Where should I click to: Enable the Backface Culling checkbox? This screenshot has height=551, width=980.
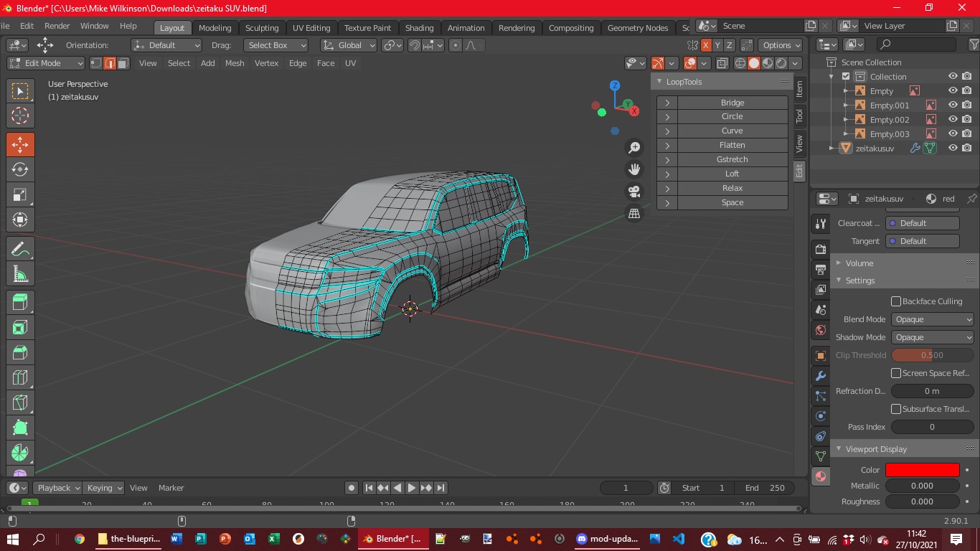point(896,301)
